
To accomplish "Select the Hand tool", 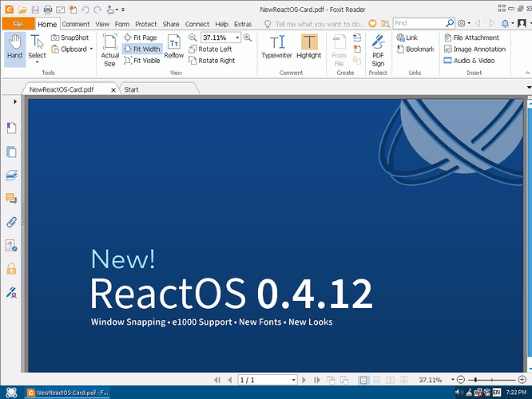I will click(15, 49).
